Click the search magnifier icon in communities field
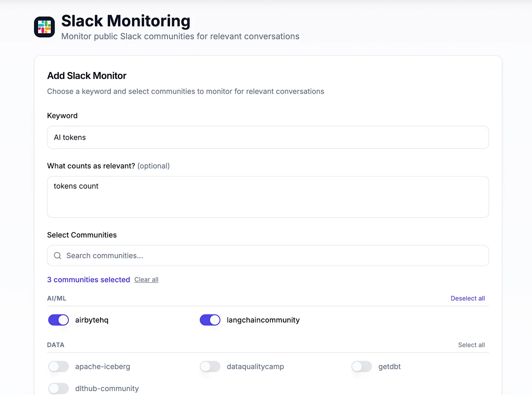This screenshot has height=395, width=532. [x=58, y=256]
